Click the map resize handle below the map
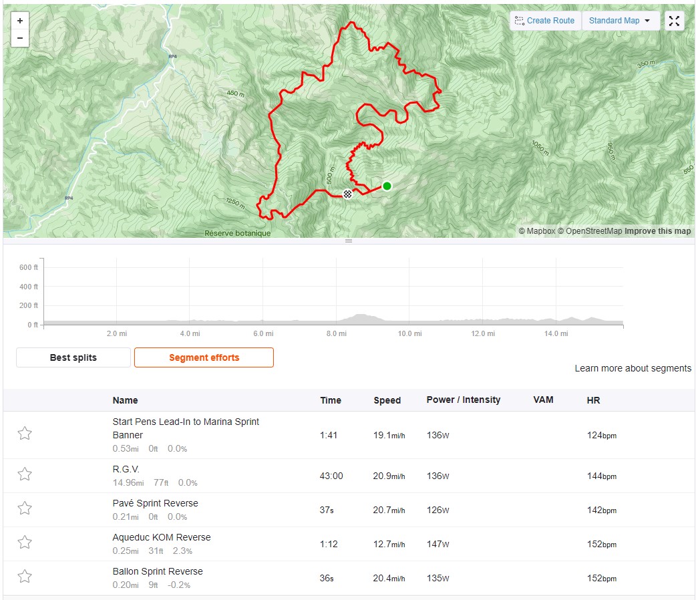 (x=349, y=241)
